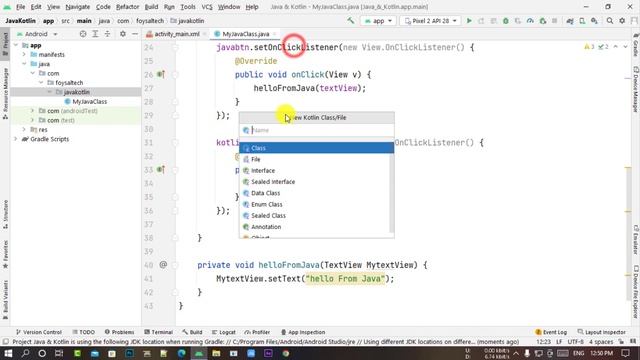Select the MyJavaClass.java editor tab
Image resolution: width=640 pixels, height=360 pixels.
(x=245, y=34)
